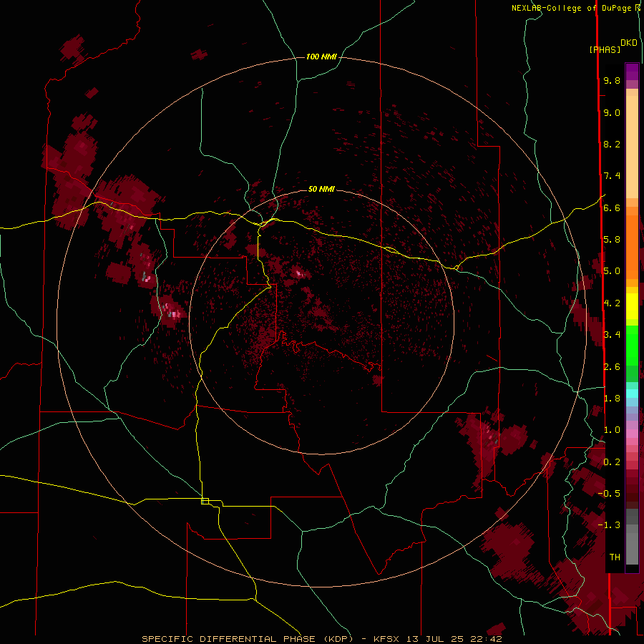Click the -0.5 value on color scale
Screen dimensions: 644x644
click(609, 494)
